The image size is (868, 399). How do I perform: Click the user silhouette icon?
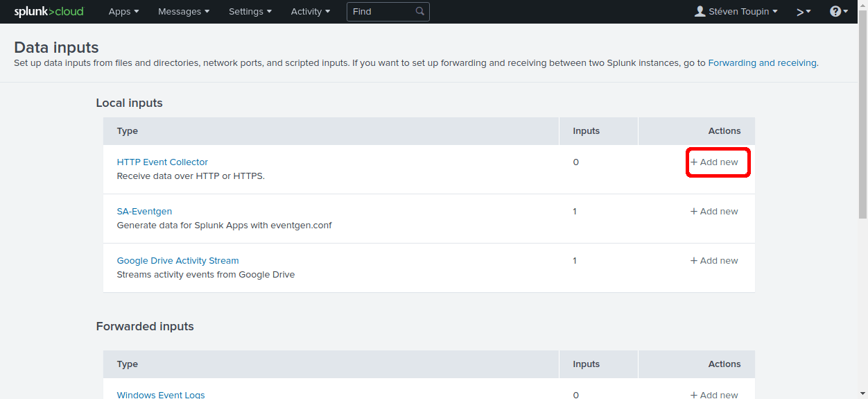point(700,11)
